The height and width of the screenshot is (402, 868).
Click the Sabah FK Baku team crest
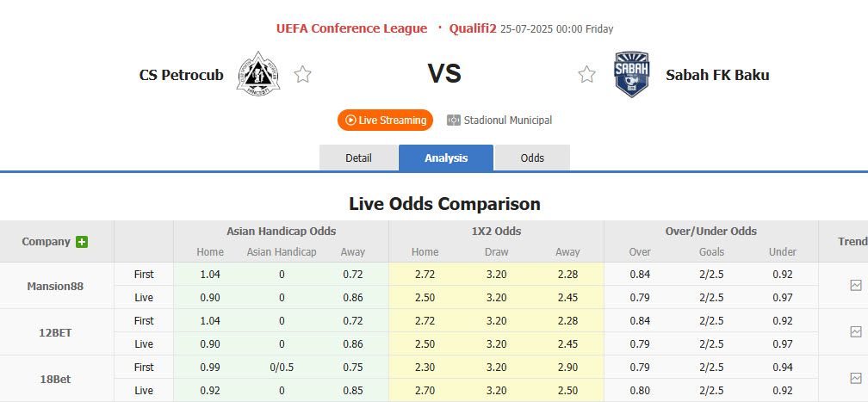coord(631,74)
